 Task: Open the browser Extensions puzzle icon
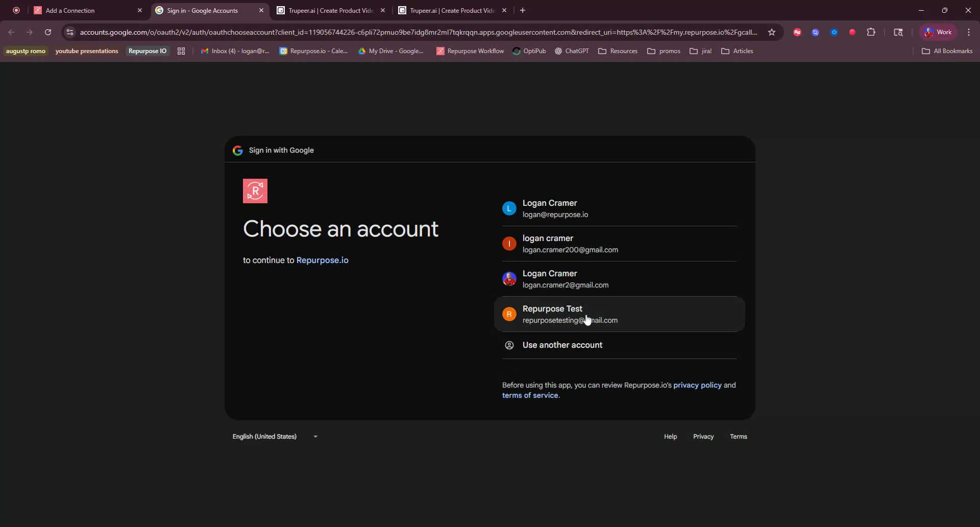872,32
